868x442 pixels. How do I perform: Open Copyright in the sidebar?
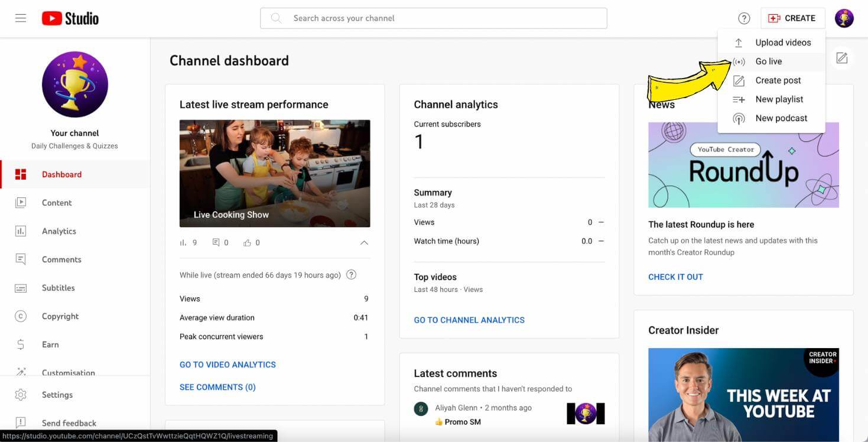[75, 316]
